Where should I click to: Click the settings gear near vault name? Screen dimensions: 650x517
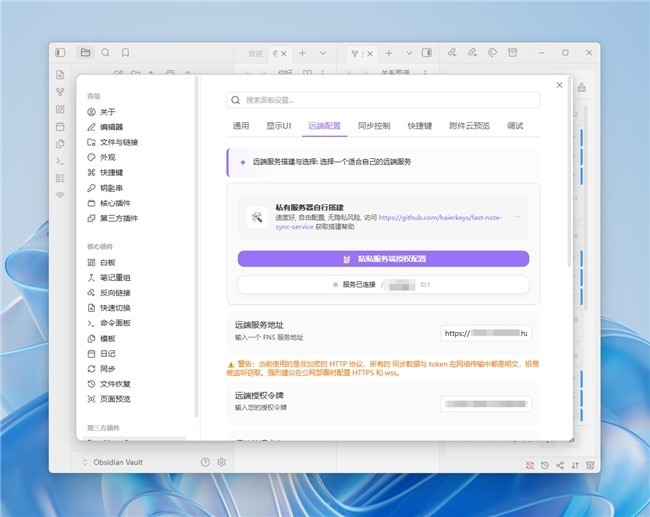(221, 462)
